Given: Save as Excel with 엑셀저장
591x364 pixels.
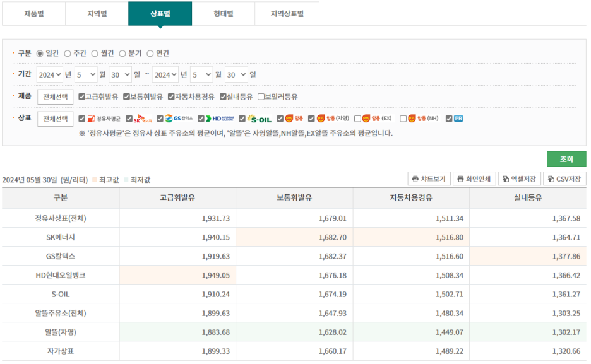Looking at the screenshot, I should click(x=520, y=179).
